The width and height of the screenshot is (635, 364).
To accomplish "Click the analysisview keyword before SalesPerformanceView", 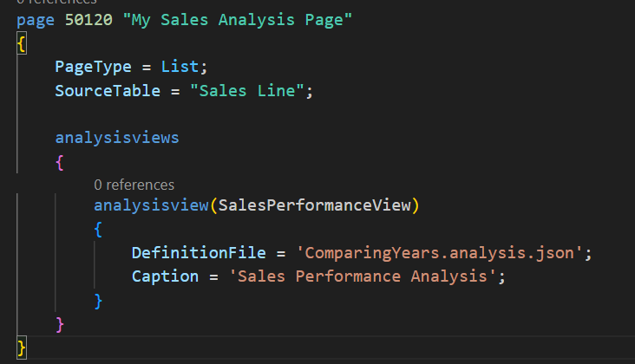I will click(150, 205).
